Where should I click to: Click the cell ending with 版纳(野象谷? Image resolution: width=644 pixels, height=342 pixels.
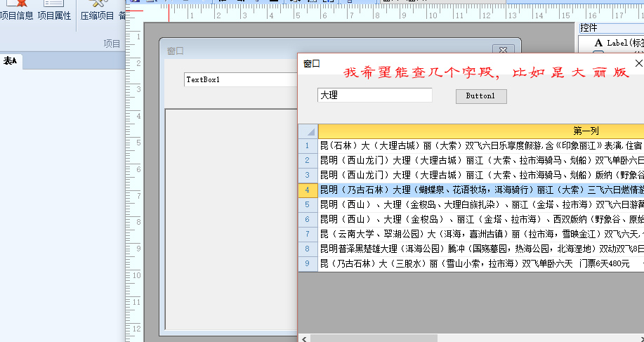click(x=481, y=175)
